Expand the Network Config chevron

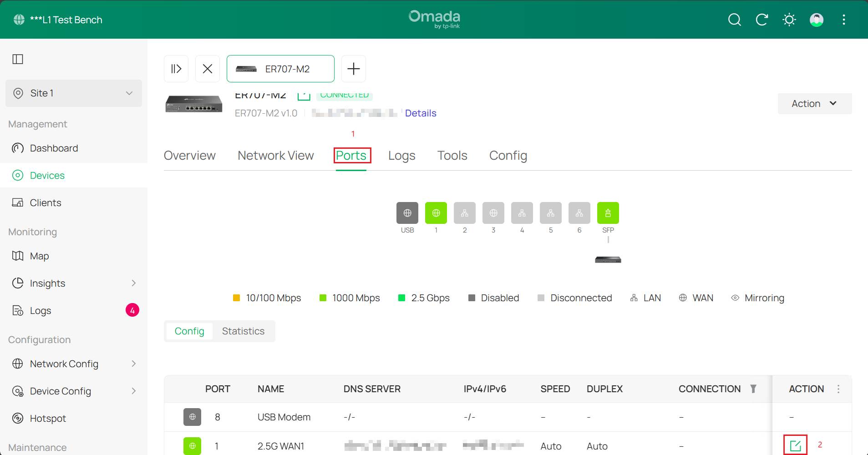tap(133, 364)
